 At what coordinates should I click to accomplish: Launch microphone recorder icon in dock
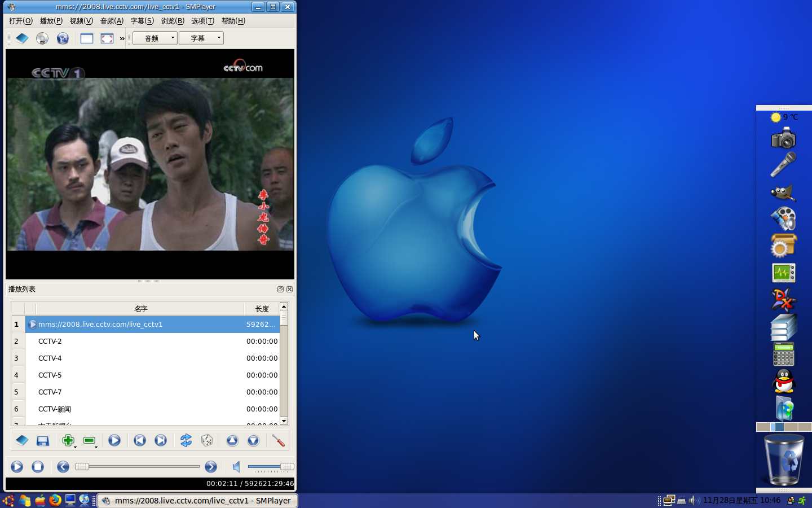784,165
